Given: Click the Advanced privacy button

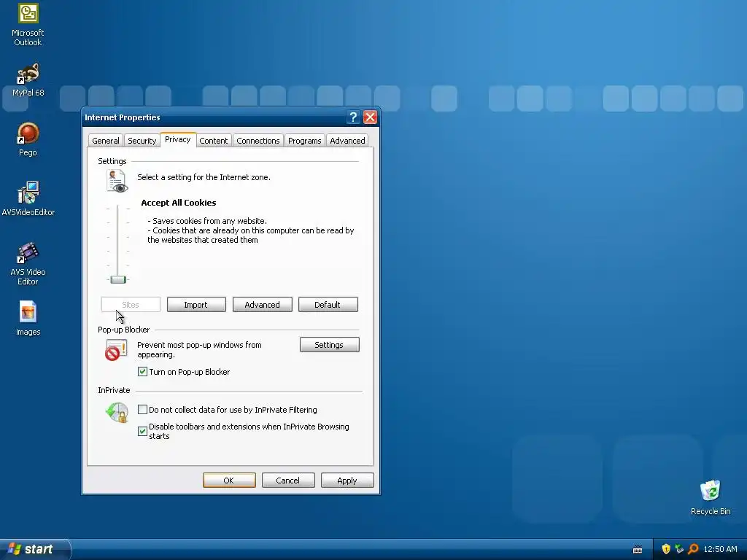Looking at the screenshot, I should click(262, 305).
